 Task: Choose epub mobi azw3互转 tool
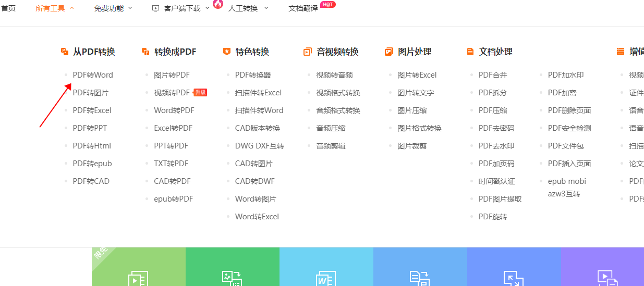[x=567, y=188]
